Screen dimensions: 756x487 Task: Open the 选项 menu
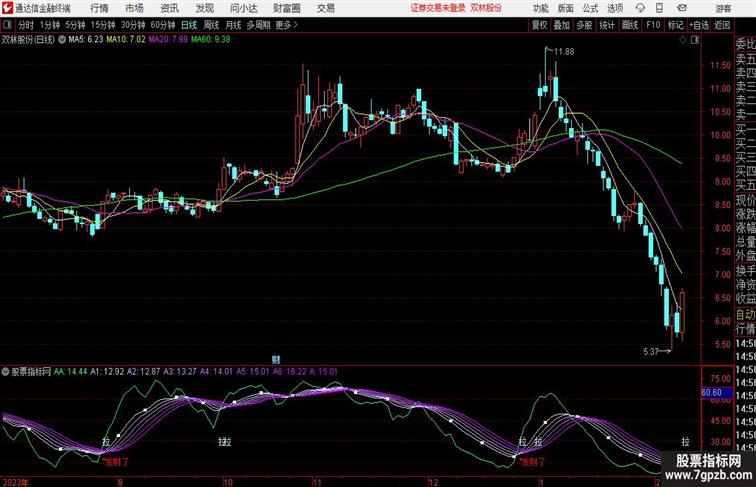point(615,8)
